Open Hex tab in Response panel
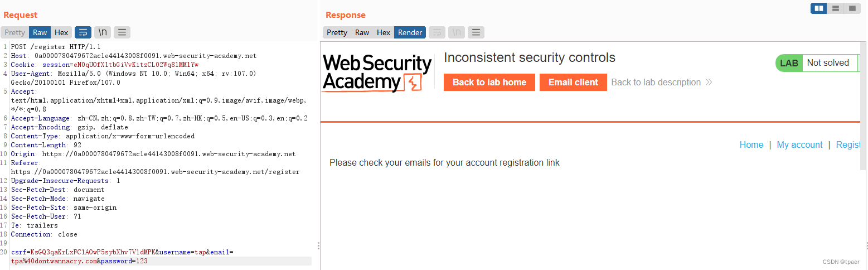This screenshot has width=868, height=270. [x=384, y=32]
